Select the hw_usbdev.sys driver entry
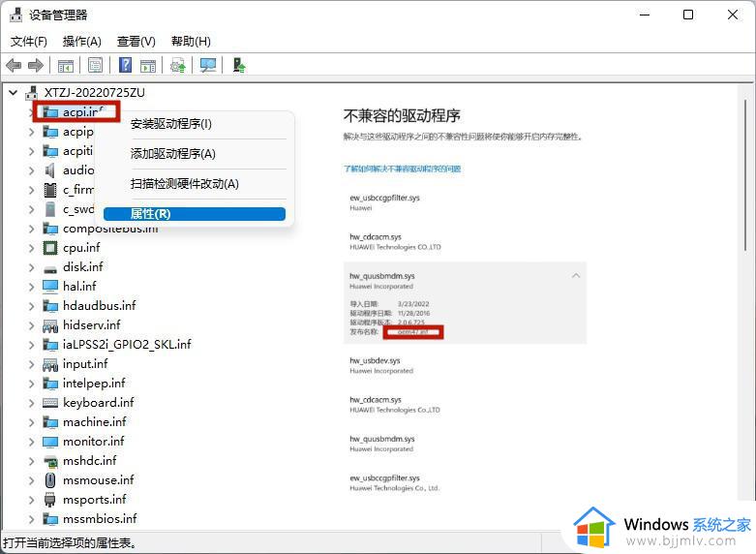This screenshot has height=554, width=756. (381, 365)
